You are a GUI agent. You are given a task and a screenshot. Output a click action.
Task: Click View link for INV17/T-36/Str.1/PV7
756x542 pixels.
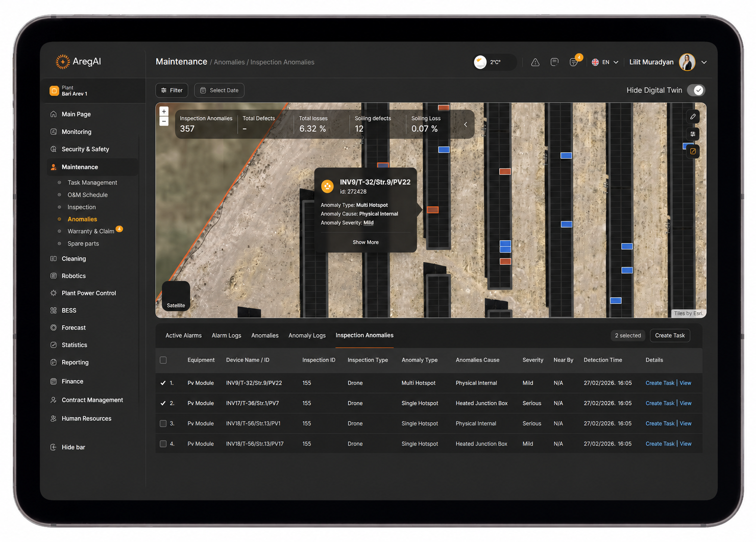coord(686,404)
